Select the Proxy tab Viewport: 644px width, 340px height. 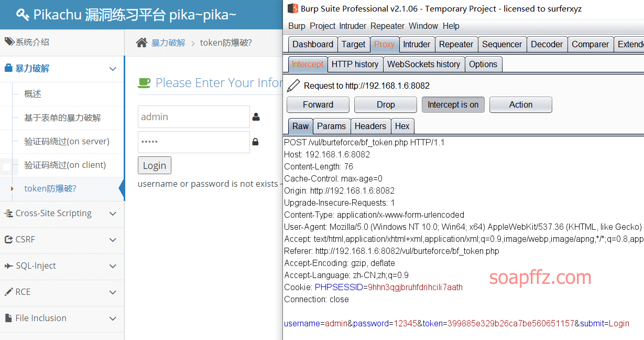tap(384, 44)
